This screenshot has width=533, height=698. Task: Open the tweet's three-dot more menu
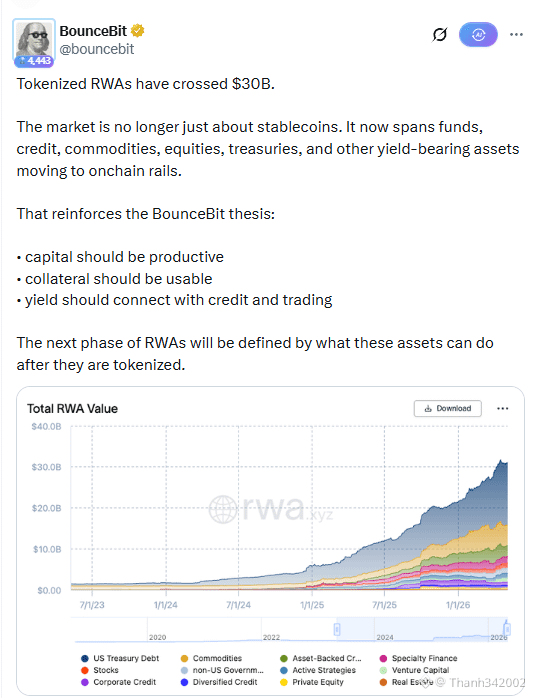516,34
